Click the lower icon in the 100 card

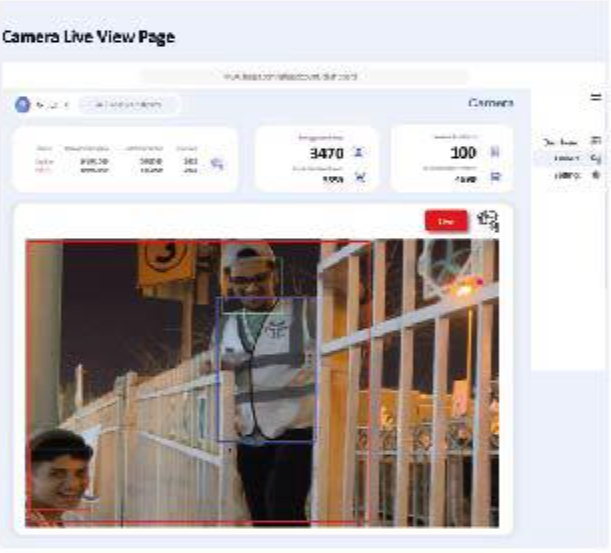pos(495,178)
